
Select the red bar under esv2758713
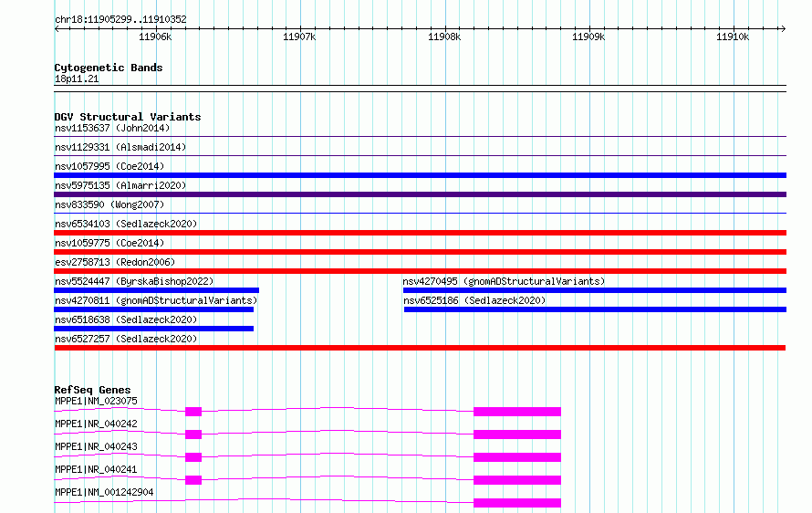tap(420, 271)
